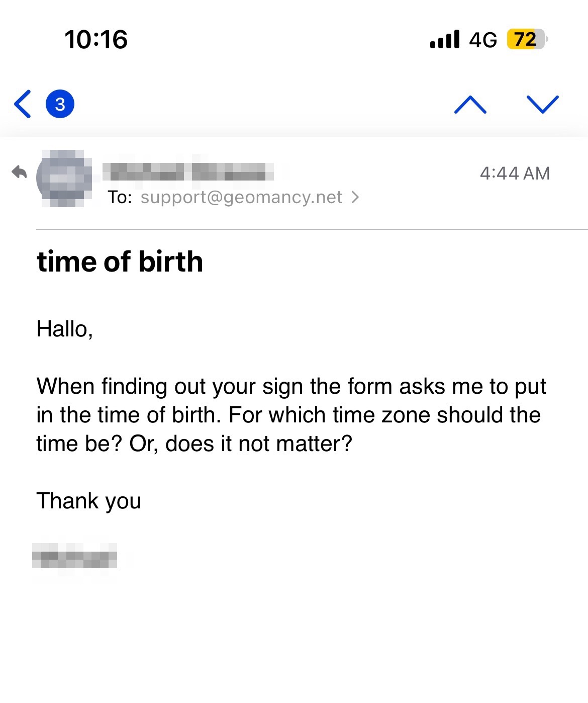This screenshot has height=703, width=588.
Task: Tap the 10:16 clock in status bar
Action: point(96,39)
